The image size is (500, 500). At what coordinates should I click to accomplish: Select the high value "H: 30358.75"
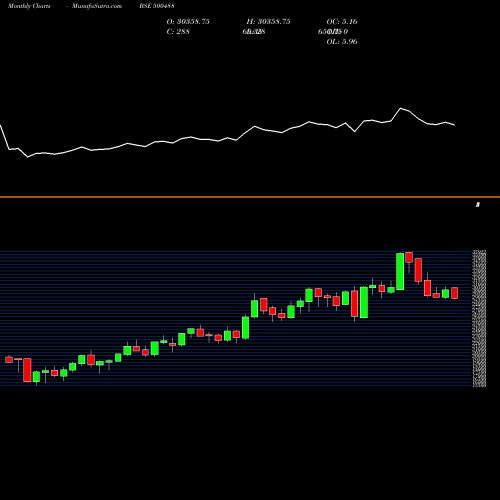click(x=268, y=22)
